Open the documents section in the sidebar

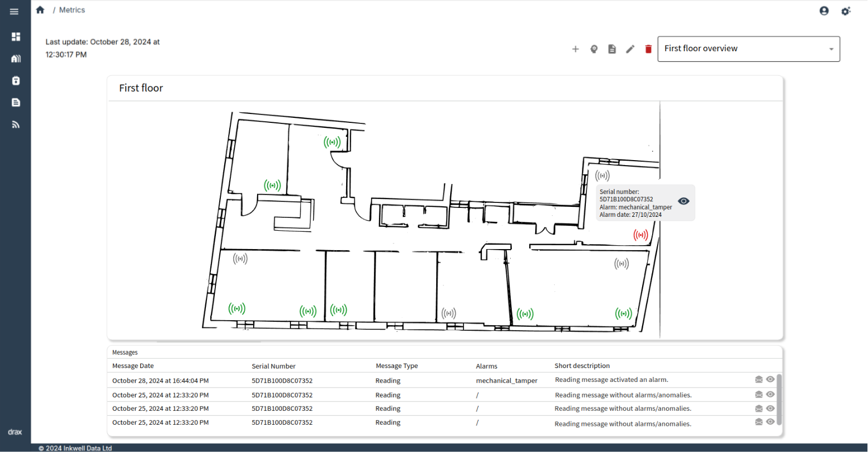(x=15, y=102)
